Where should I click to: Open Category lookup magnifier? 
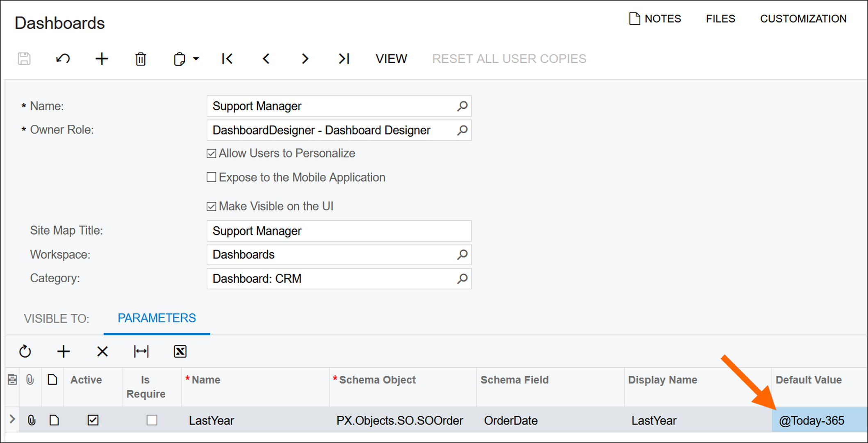462,279
